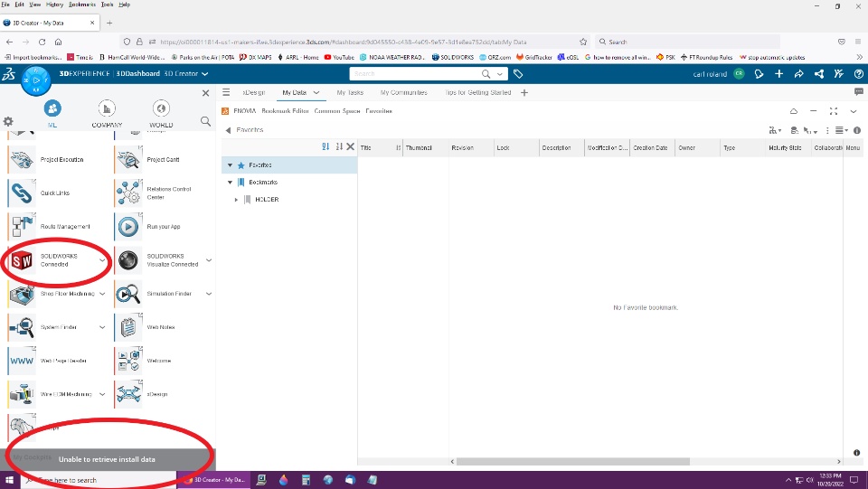Switch to the xDesign tab

(253, 92)
